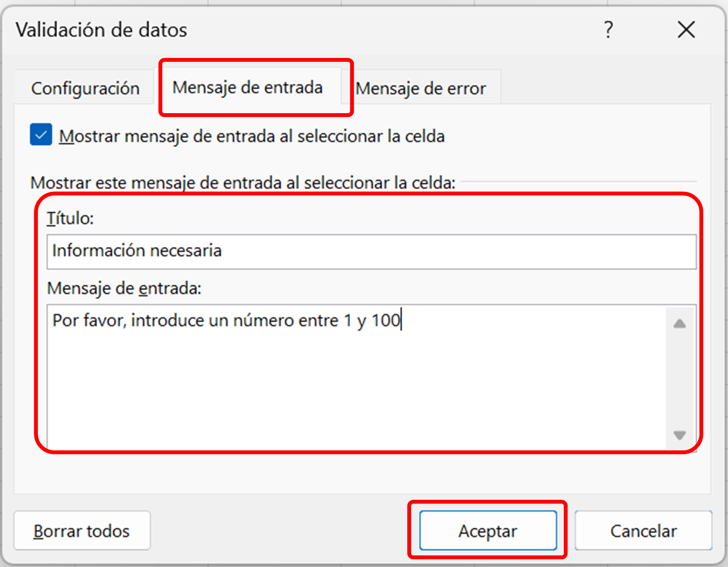Click the scroll down arrow in message box
Image resolution: width=728 pixels, height=567 pixels.
(x=680, y=435)
